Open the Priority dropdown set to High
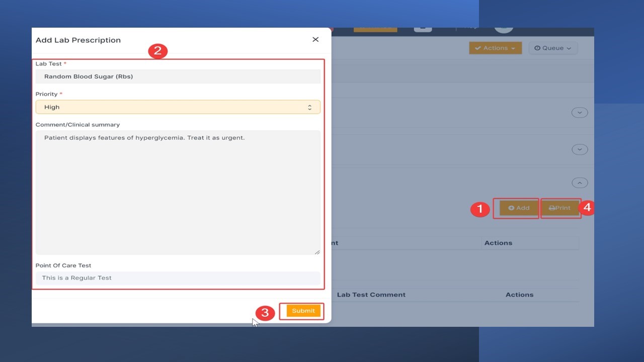 tap(178, 107)
